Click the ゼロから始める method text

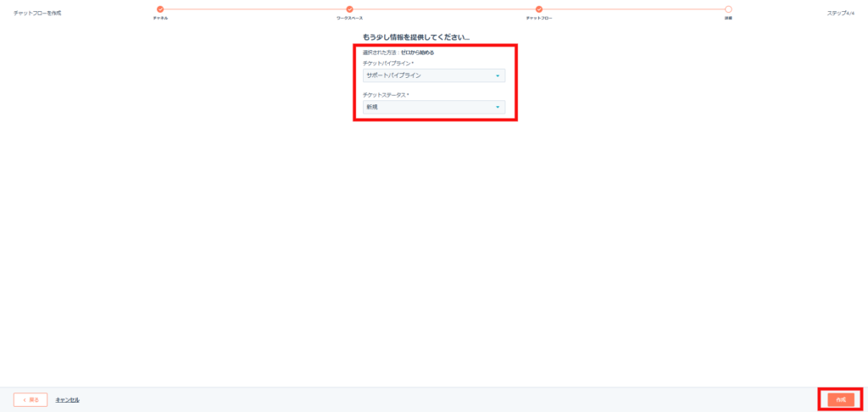click(417, 53)
